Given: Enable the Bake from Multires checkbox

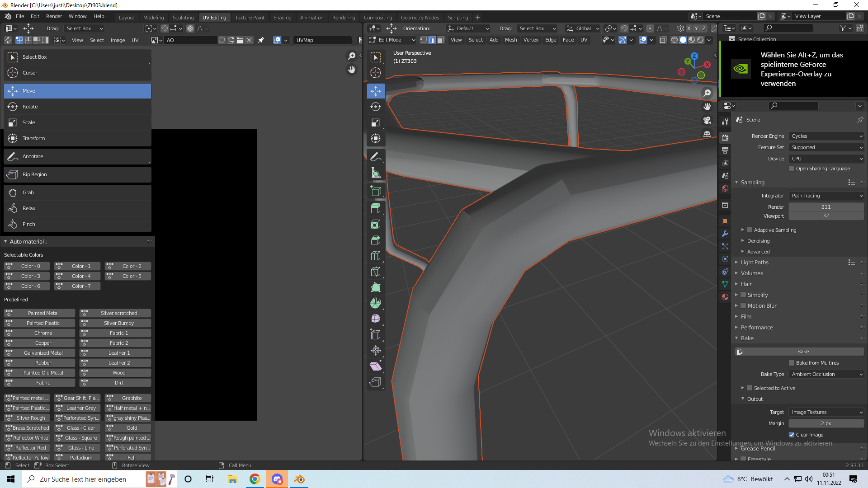Looking at the screenshot, I should [x=792, y=363].
